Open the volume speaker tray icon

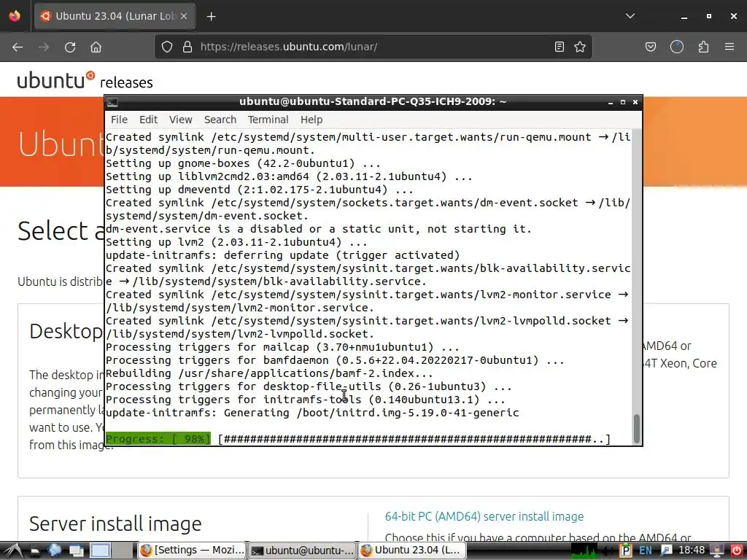point(608,551)
